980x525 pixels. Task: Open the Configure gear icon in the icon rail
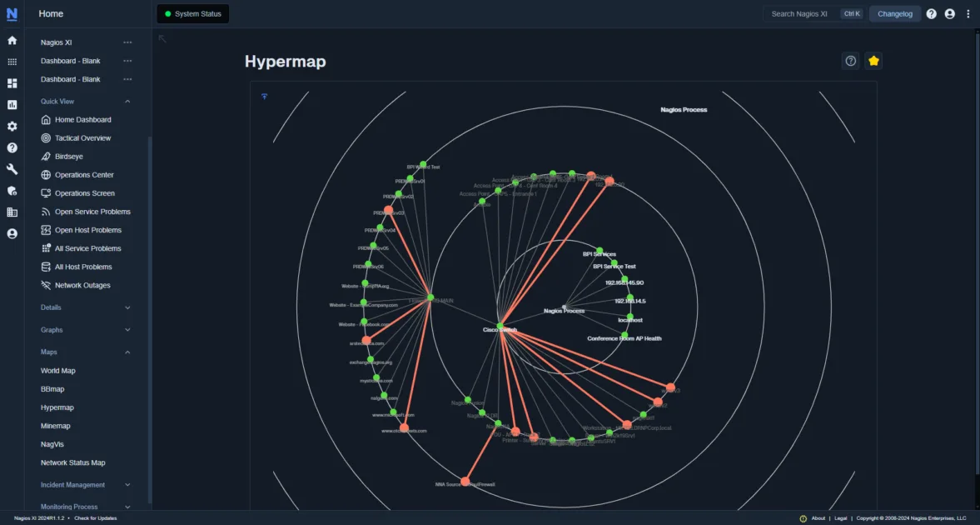click(11, 126)
